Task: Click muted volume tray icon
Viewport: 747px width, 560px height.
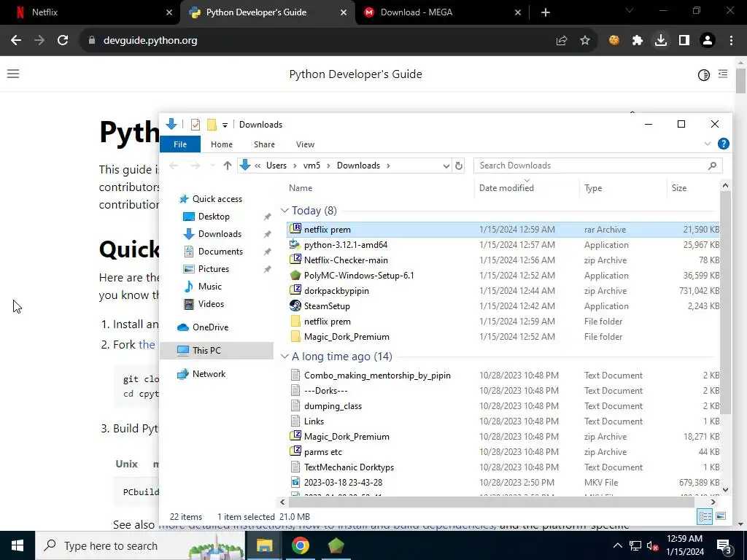Action: (x=652, y=546)
